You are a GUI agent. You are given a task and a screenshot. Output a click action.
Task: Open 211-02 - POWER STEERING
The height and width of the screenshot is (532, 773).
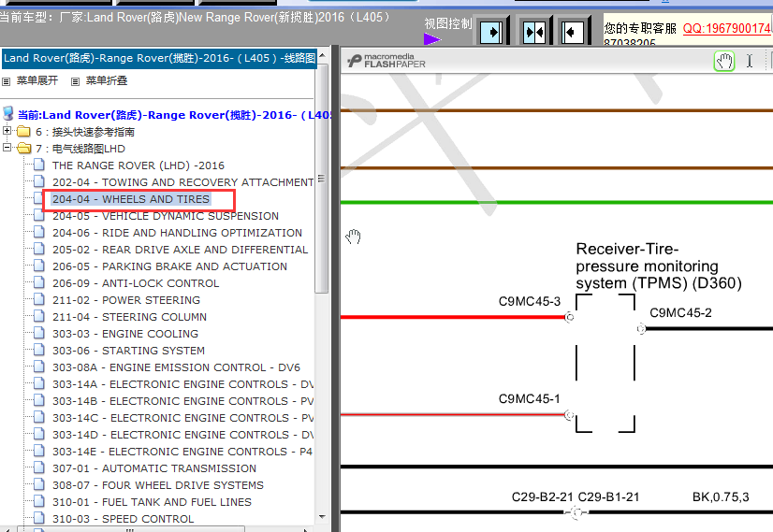click(x=126, y=300)
